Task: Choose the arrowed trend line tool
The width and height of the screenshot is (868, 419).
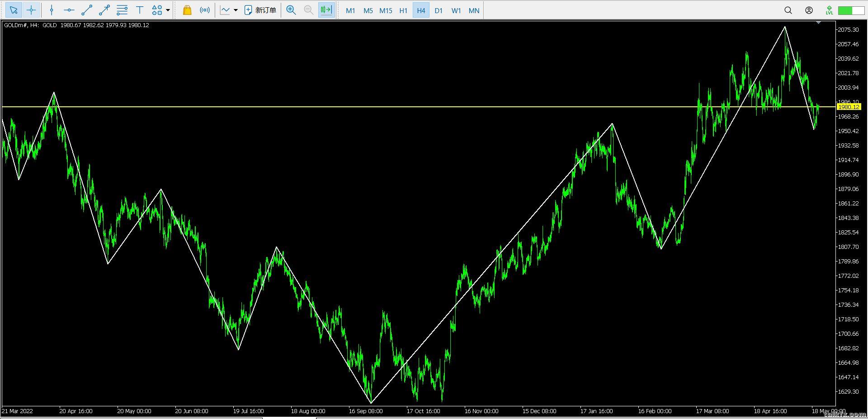Action: coord(104,10)
